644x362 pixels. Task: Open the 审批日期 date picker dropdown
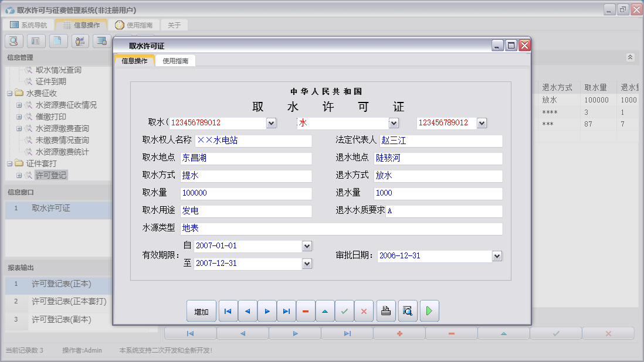point(496,256)
